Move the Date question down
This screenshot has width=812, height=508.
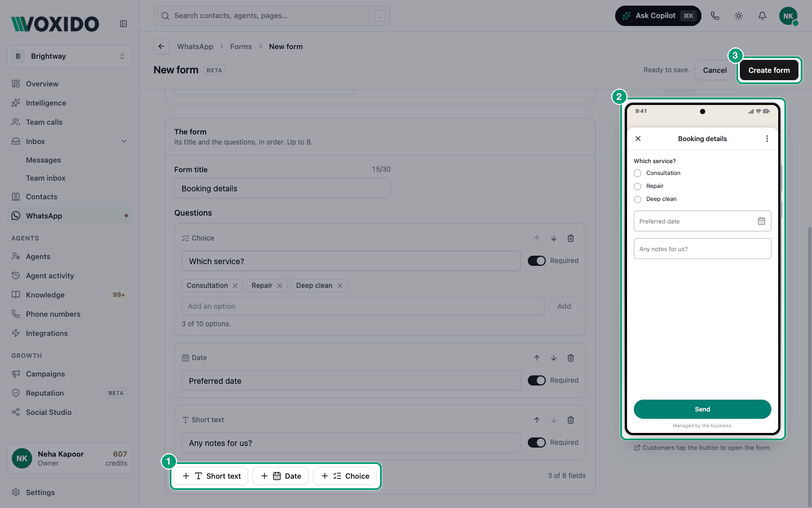point(554,358)
